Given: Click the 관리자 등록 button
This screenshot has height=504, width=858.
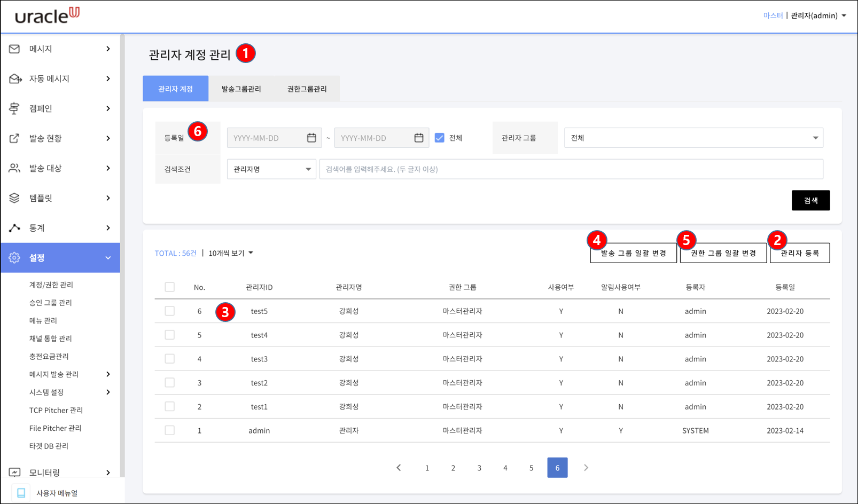Looking at the screenshot, I should tap(800, 253).
